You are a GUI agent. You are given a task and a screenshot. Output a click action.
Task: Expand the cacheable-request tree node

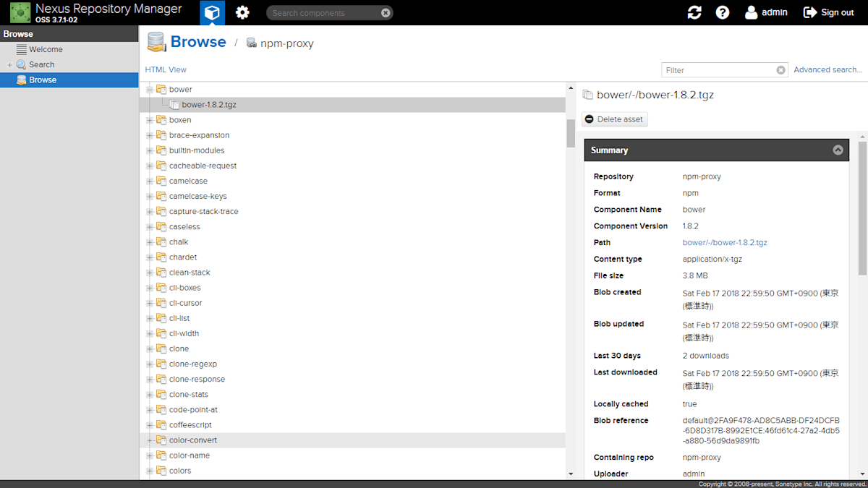150,166
